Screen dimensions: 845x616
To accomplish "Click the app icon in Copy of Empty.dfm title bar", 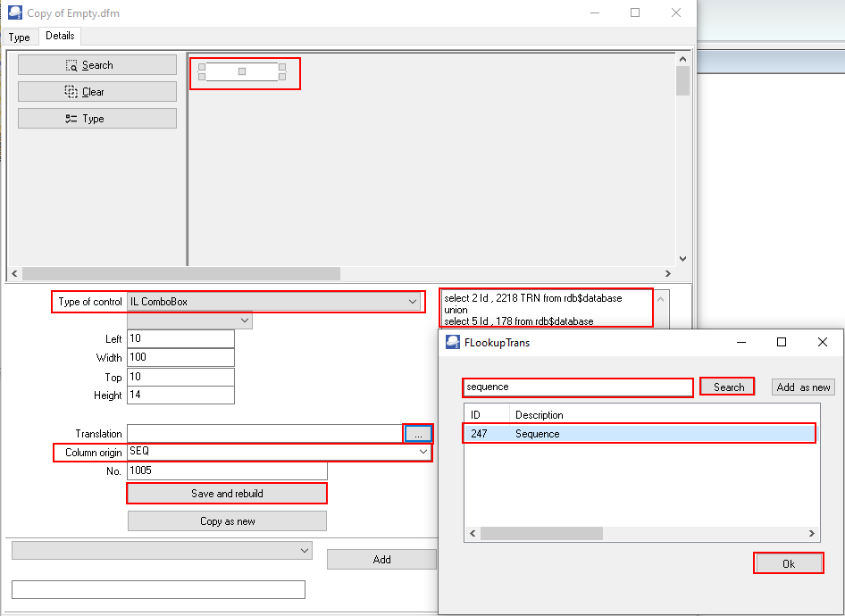I will click(x=15, y=12).
